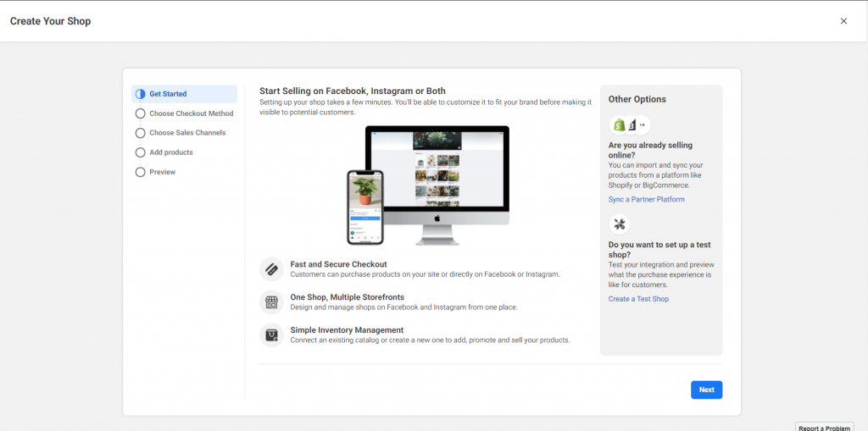This screenshot has width=868, height=431.
Task: Open the Sync a Partner Platform link
Action: point(646,199)
